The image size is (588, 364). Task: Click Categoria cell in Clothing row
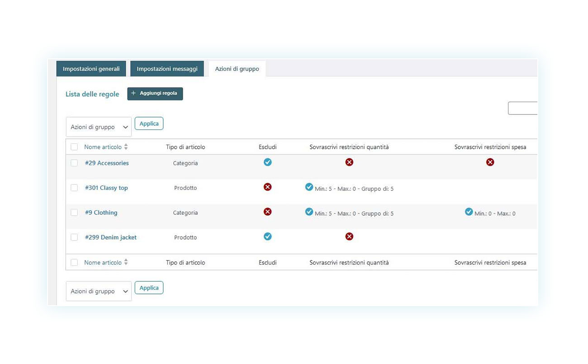(x=185, y=213)
